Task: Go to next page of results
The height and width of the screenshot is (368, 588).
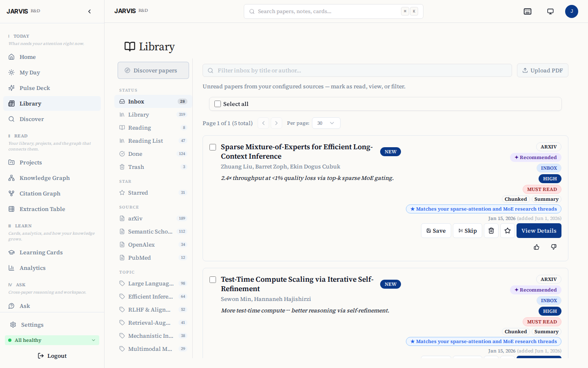Action: pyautogui.click(x=276, y=123)
